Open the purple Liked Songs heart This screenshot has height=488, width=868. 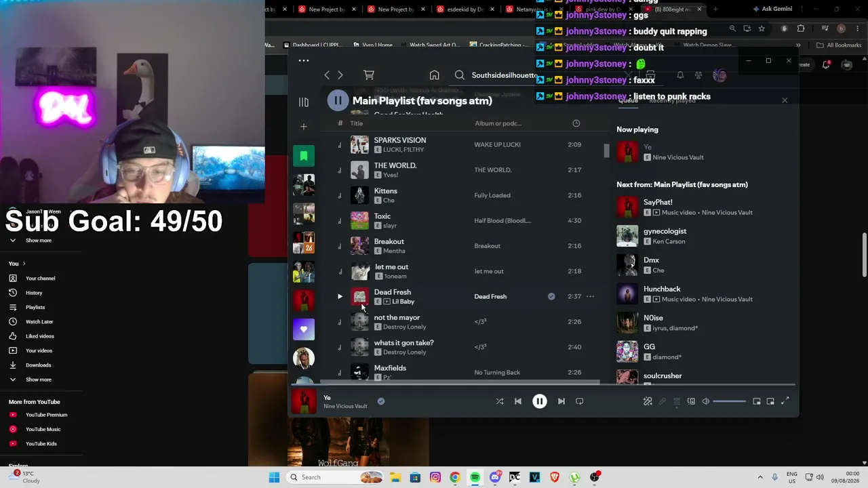pos(304,329)
